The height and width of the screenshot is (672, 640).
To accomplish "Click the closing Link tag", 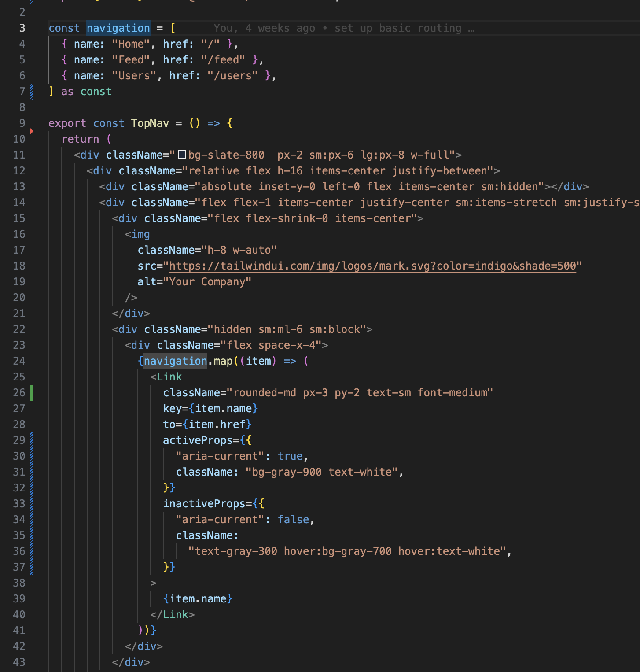I will point(172,615).
